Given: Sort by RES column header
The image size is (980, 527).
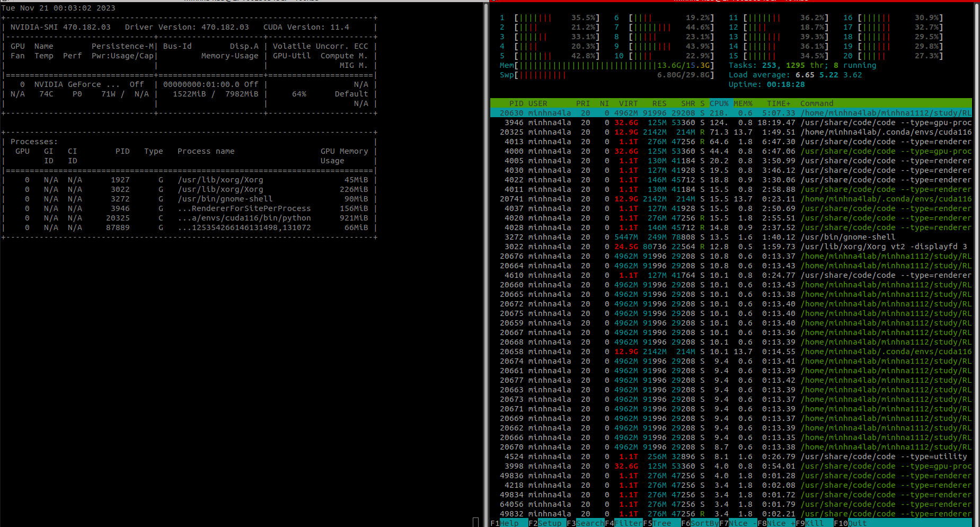Looking at the screenshot, I should (x=659, y=103).
